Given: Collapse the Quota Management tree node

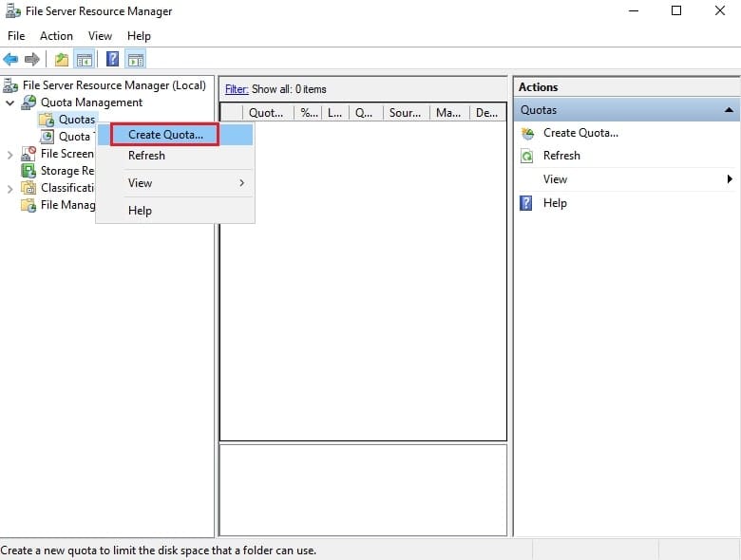Looking at the screenshot, I should click(9, 103).
